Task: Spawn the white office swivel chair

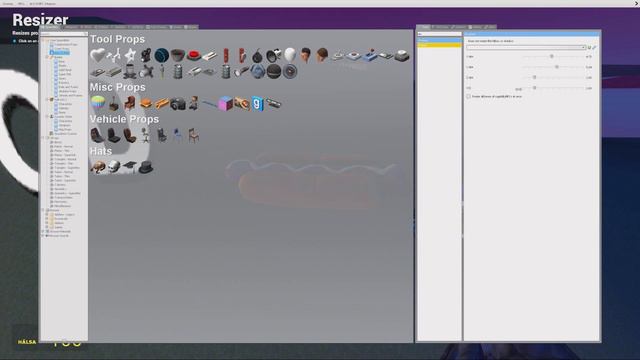Action: (x=146, y=135)
